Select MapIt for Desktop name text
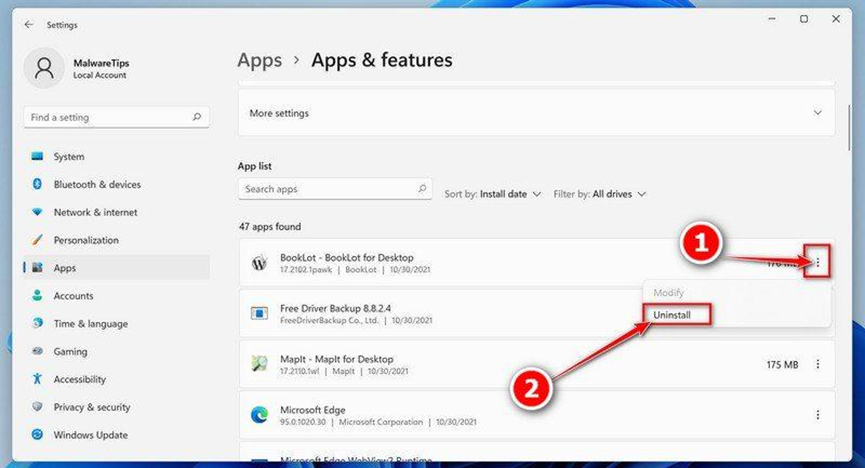Viewport: 865px width, 468px height. click(x=337, y=359)
